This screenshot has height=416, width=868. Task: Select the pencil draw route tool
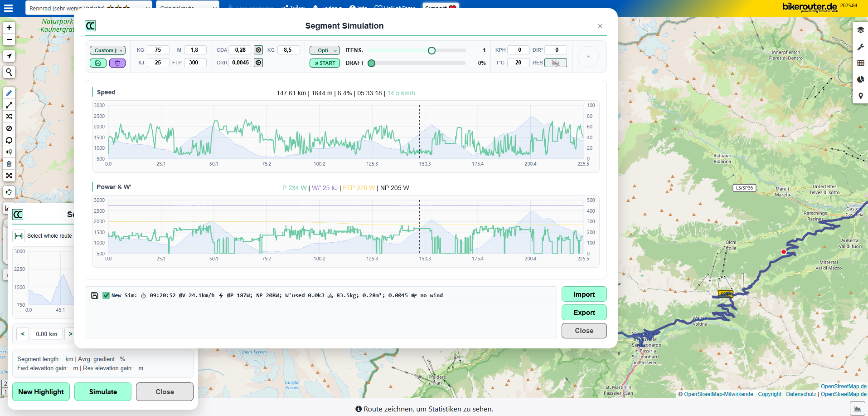(9, 93)
